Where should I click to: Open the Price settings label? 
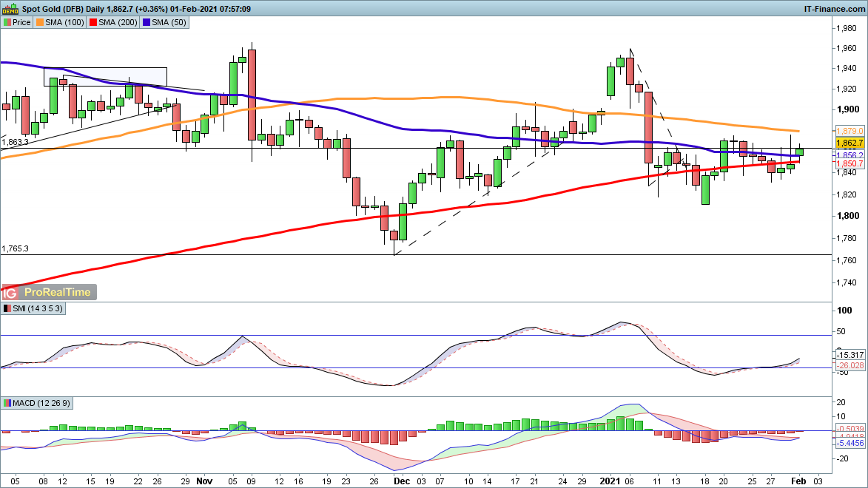21,22
